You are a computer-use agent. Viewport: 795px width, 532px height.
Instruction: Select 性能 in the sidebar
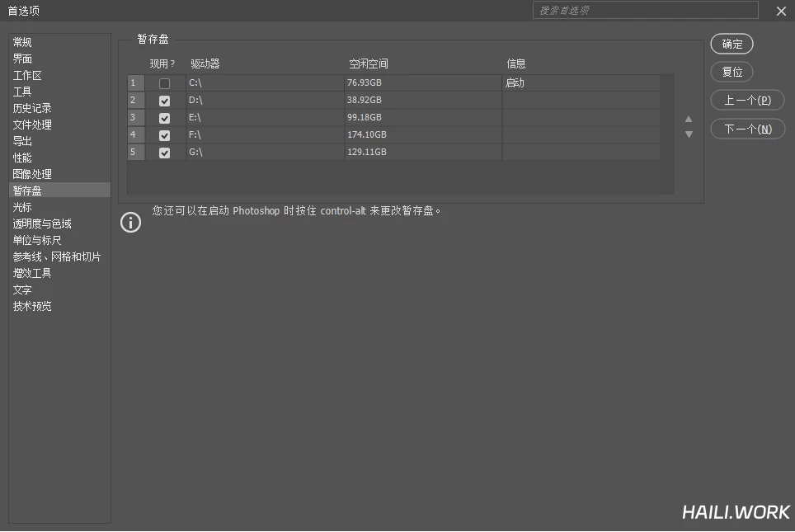(22, 158)
